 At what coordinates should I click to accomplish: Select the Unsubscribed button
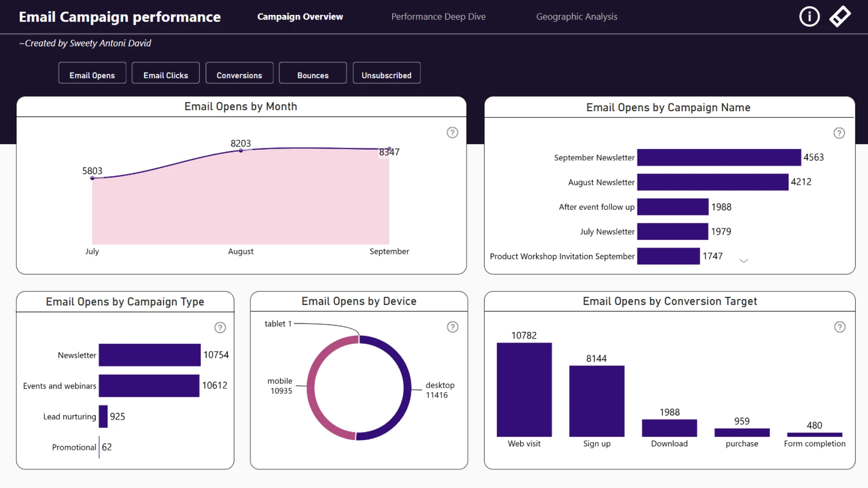point(387,73)
